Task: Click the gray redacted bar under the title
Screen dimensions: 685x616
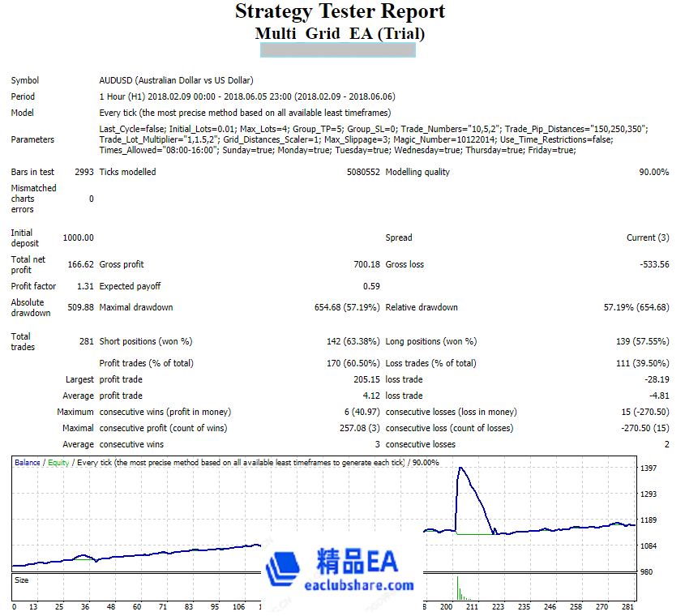Action: [x=337, y=50]
